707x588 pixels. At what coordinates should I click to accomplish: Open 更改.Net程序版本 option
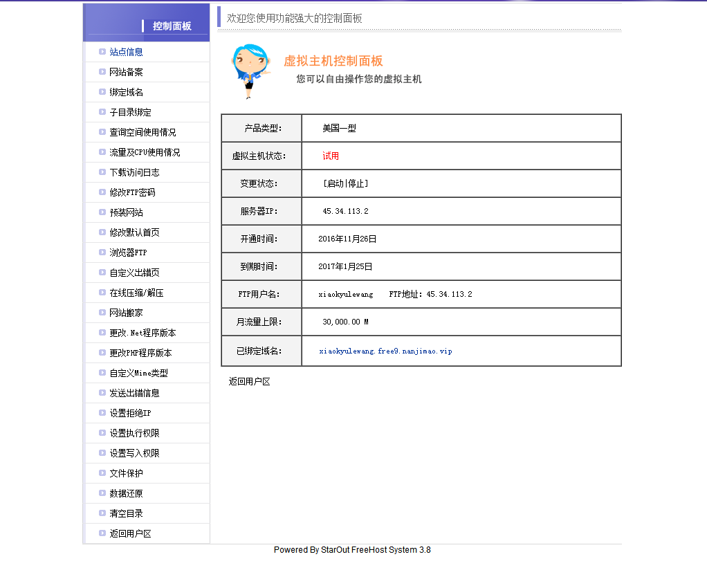coord(143,333)
